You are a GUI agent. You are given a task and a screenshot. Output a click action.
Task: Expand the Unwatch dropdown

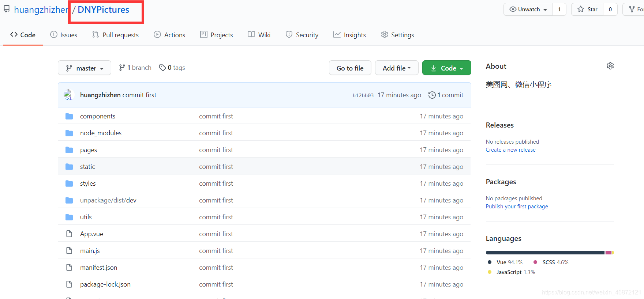tap(528, 10)
